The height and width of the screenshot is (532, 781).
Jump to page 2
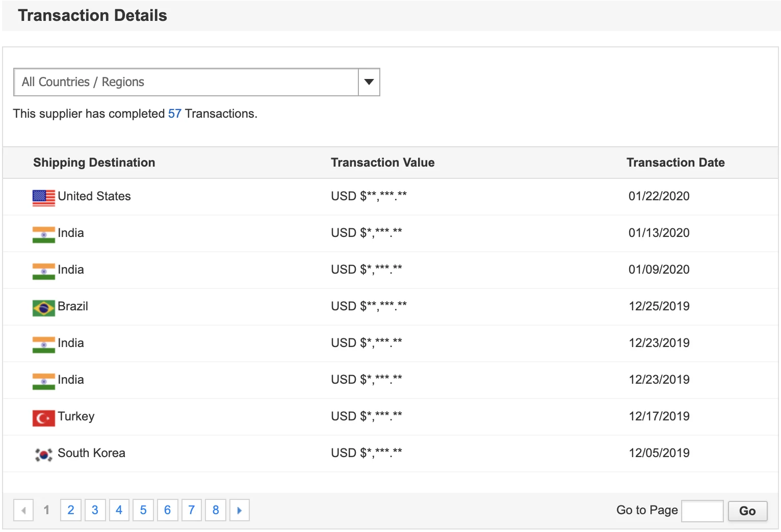(71, 510)
